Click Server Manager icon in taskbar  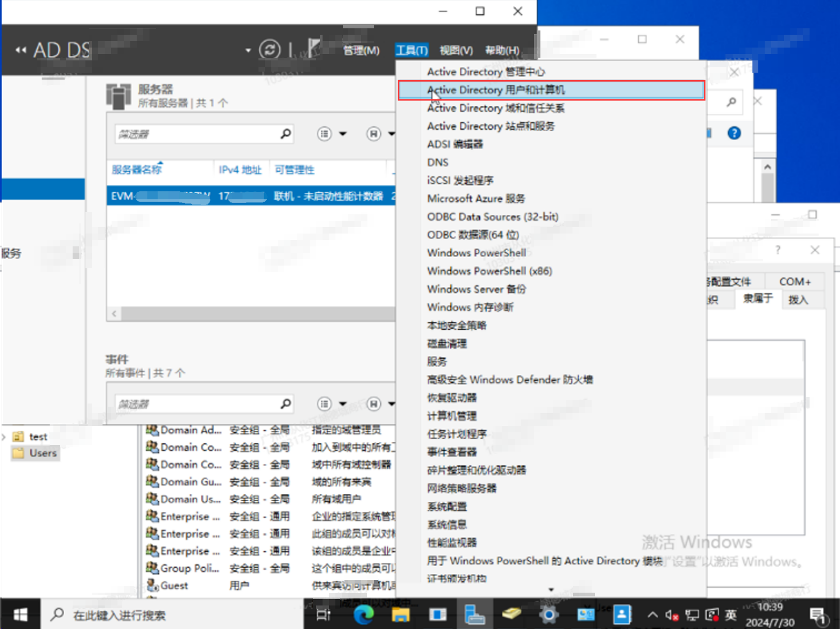[474, 615]
